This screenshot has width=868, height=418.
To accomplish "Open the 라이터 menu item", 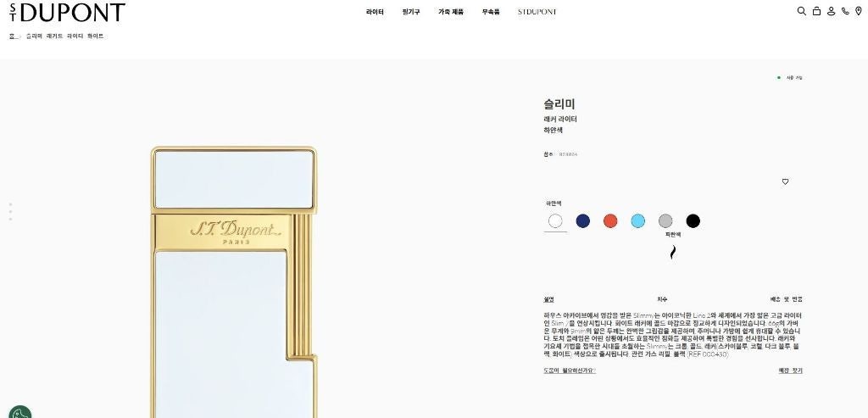I will point(375,12).
